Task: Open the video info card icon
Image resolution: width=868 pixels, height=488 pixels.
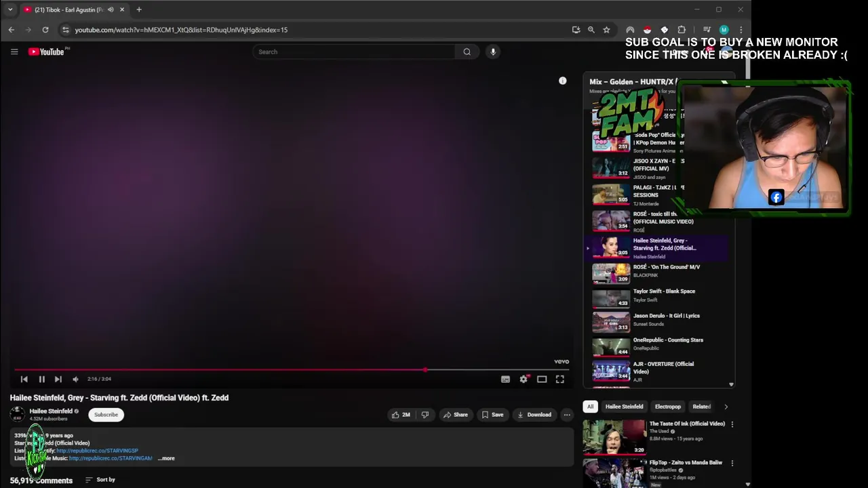Action: (562, 81)
